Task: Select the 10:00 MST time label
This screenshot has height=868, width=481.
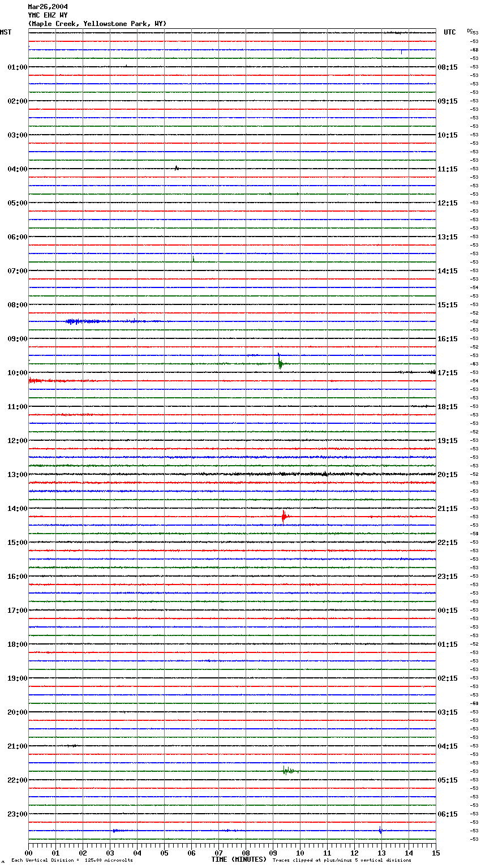Action: click(18, 373)
